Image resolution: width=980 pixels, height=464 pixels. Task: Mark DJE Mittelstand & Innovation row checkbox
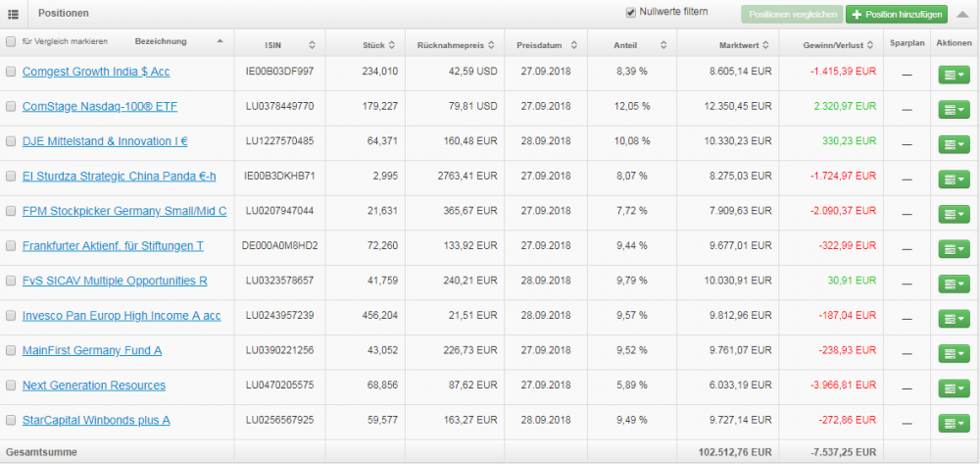coord(11,142)
